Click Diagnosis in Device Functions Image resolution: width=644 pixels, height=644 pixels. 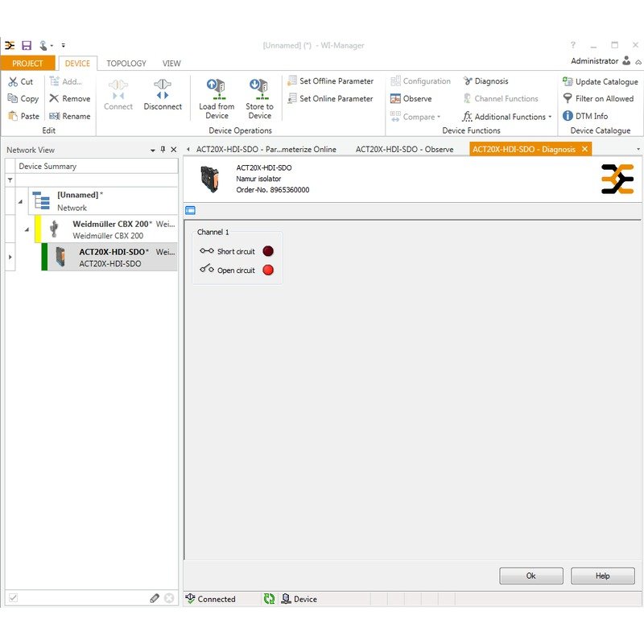[486, 81]
